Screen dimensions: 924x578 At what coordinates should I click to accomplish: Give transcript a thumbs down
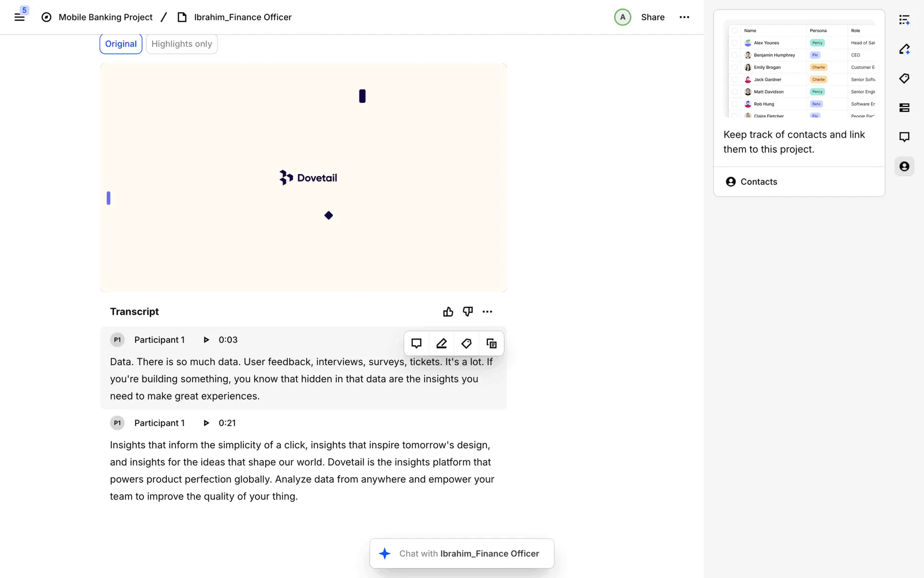click(x=467, y=312)
